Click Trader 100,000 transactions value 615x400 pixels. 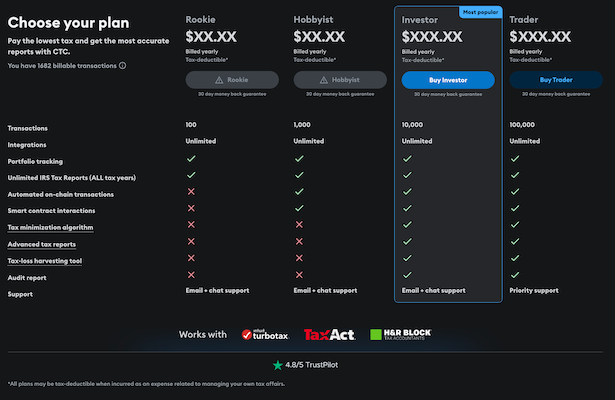pyautogui.click(x=522, y=125)
